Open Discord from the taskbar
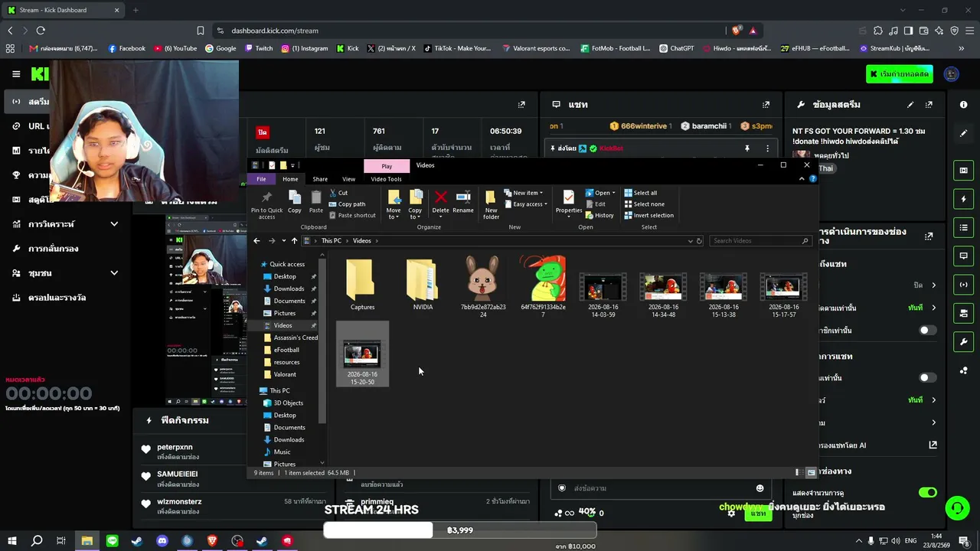Image resolution: width=980 pixels, height=551 pixels. [162, 541]
